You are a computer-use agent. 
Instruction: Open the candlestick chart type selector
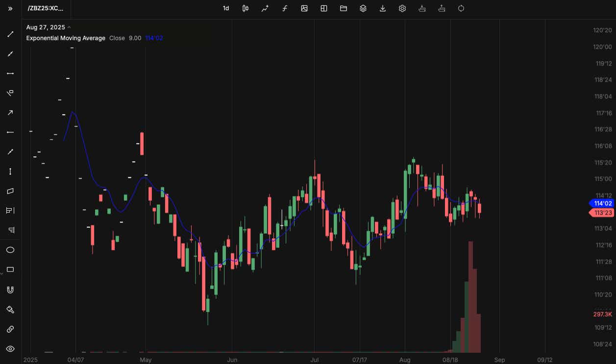[245, 8]
